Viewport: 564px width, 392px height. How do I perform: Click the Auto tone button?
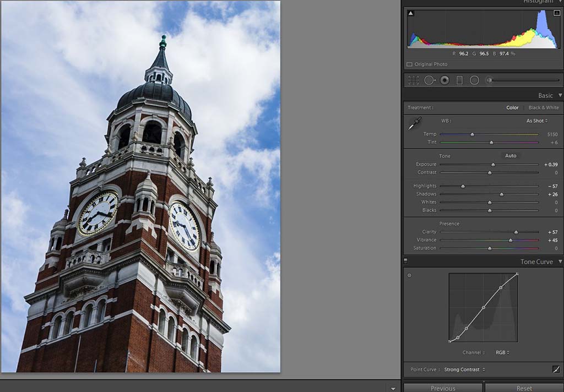511,156
